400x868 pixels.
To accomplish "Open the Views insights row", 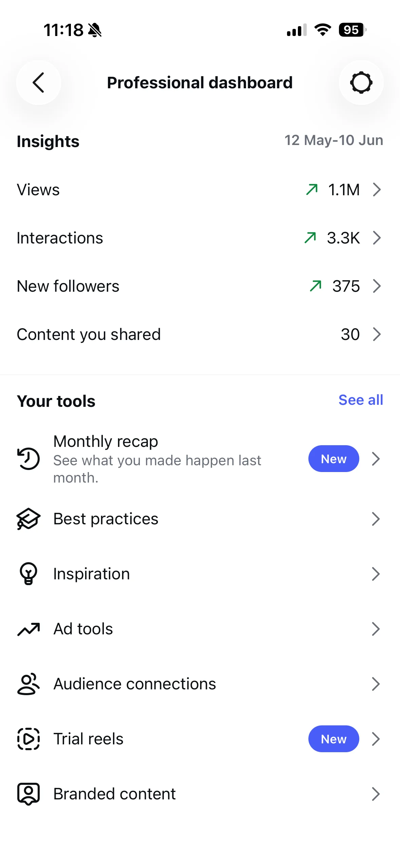I will 200,189.
